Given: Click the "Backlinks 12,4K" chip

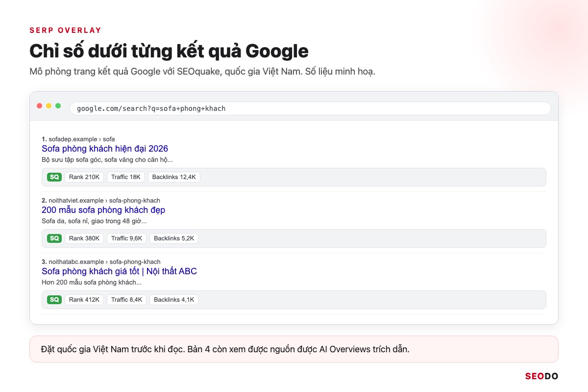Looking at the screenshot, I should (x=174, y=177).
